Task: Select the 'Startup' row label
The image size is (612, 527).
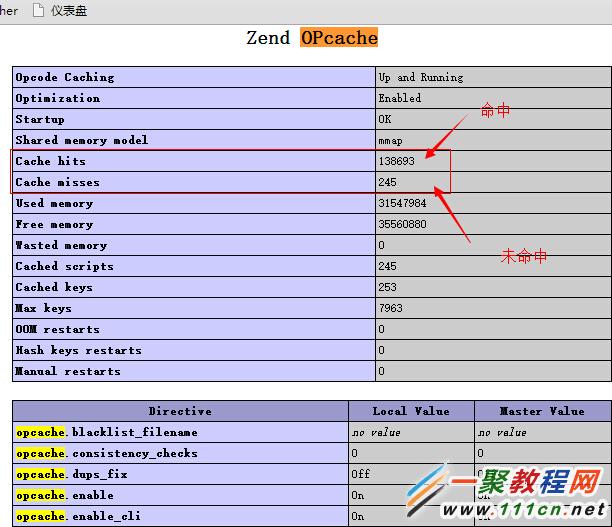Action: (40, 119)
